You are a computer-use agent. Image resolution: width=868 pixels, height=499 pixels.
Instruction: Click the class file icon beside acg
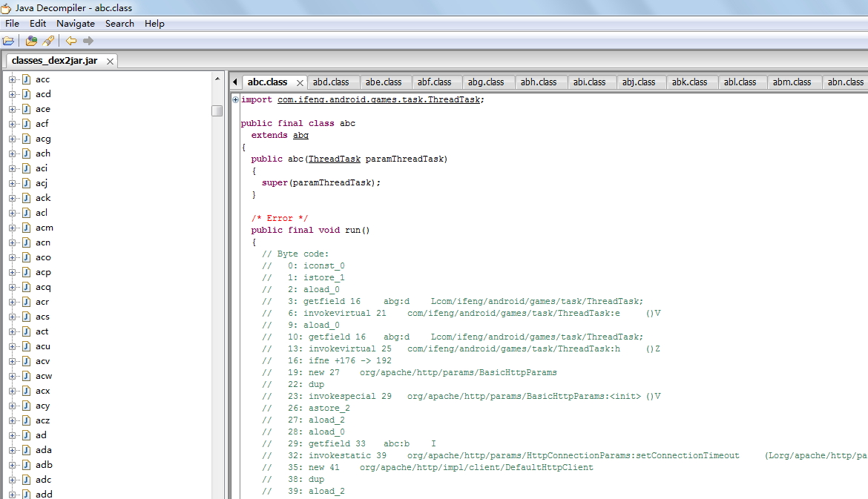pyautogui.click(x=26, y=139)
